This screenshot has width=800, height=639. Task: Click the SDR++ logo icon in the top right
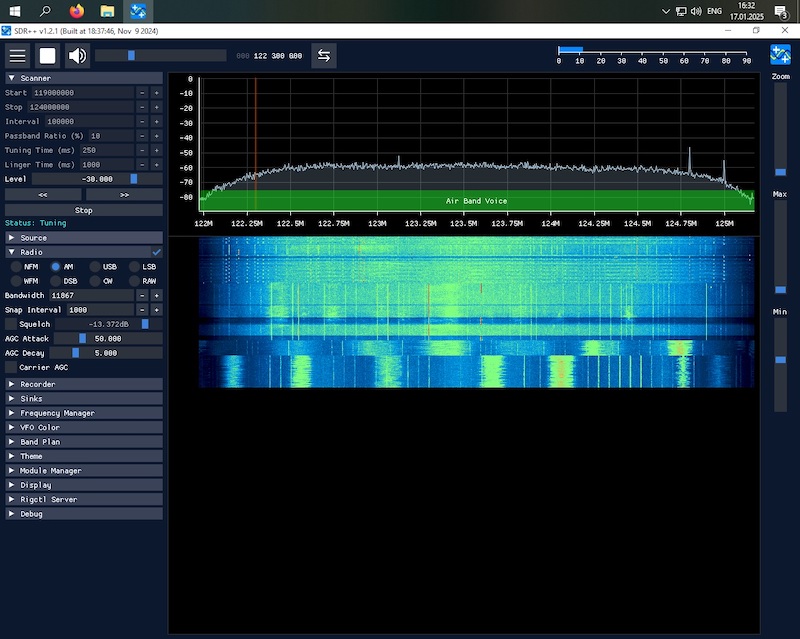point(780,55)
